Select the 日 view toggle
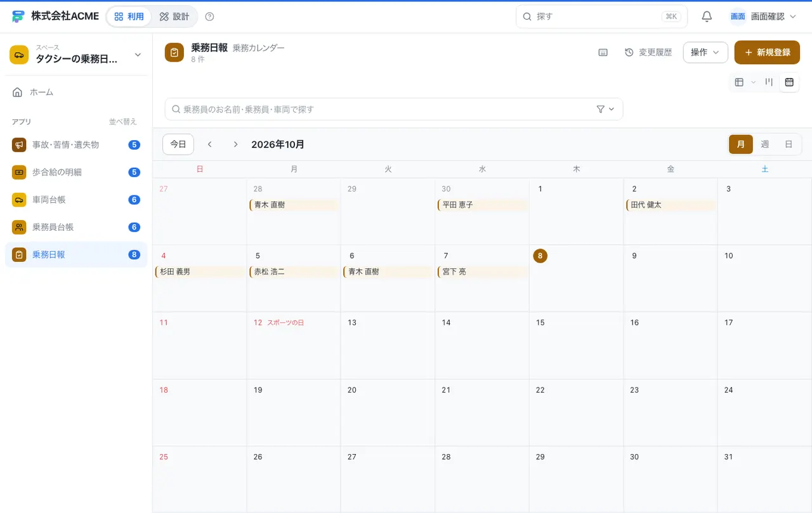Viewport: 812px width, 513px height. coord(789,145)
